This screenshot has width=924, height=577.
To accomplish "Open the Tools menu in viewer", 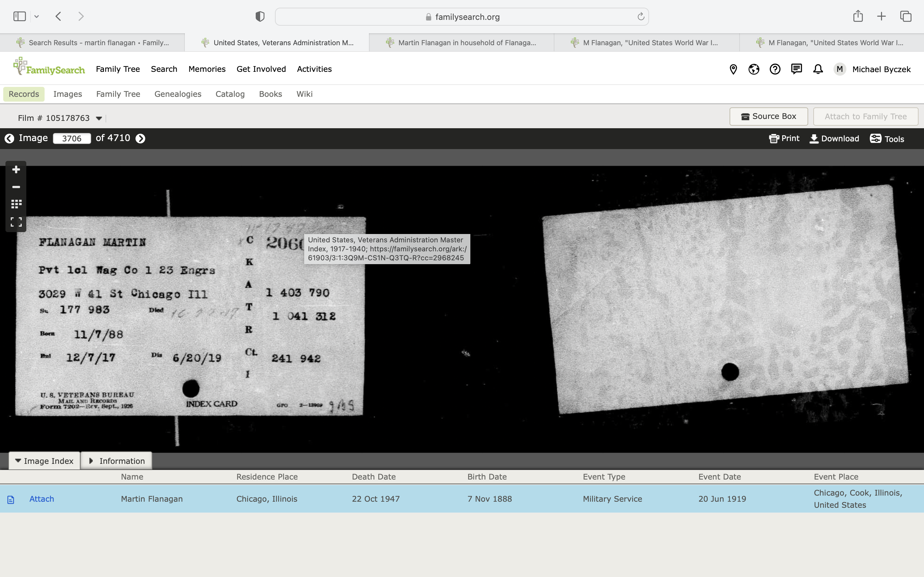I will point(887,139).
